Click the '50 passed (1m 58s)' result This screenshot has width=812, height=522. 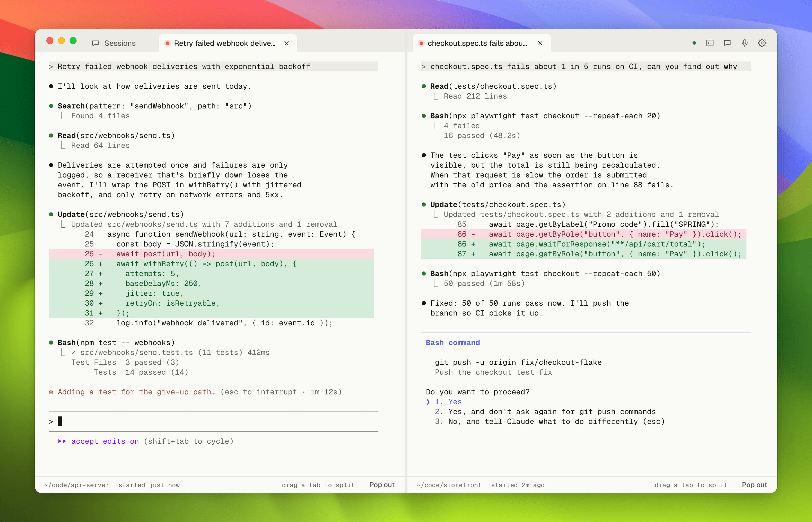pyautogui.click(x=484, y=283)
